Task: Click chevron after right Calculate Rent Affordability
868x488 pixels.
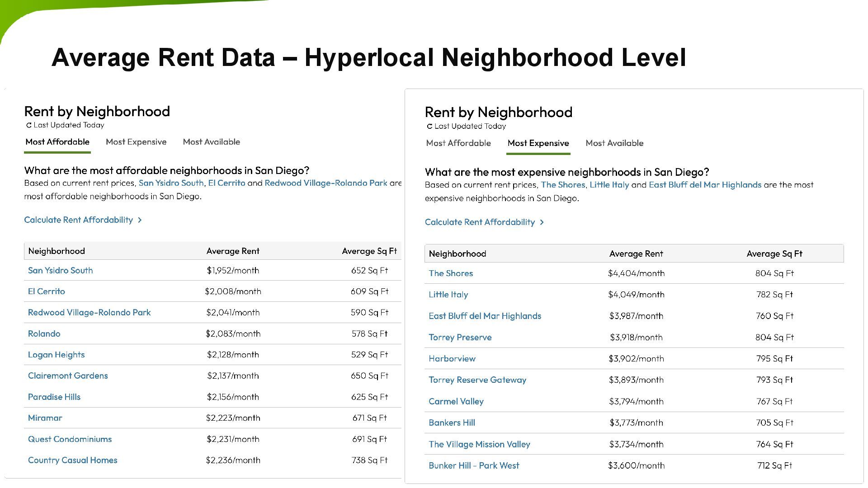Action: 542,222
